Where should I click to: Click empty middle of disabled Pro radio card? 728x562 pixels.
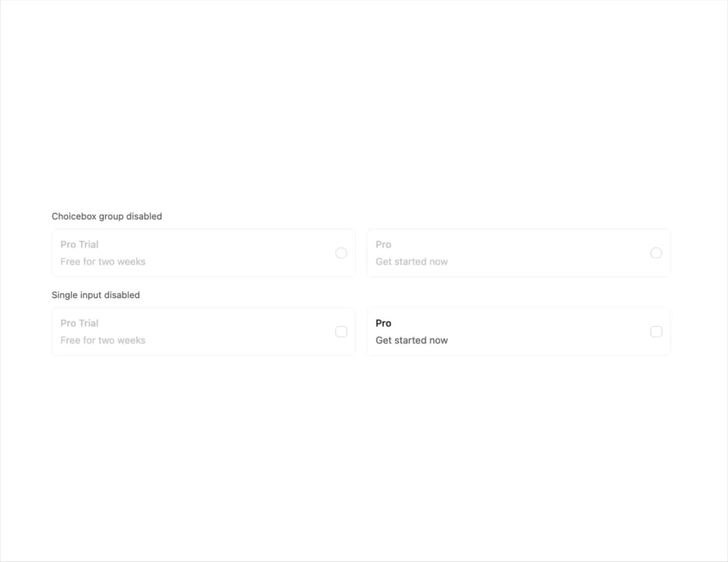click(x=548, y=253)
